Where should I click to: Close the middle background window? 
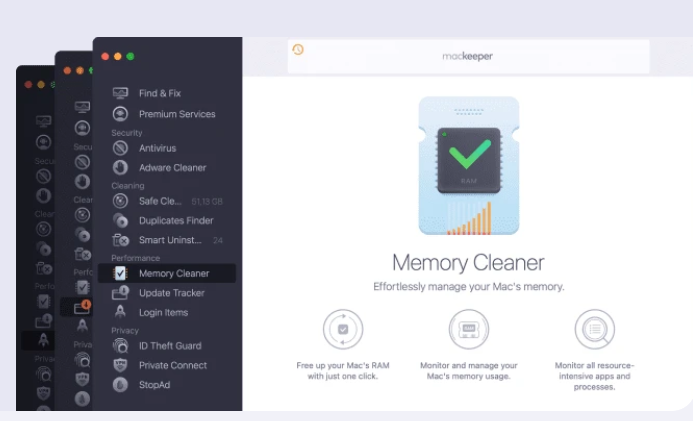click(x=67, y=70)
